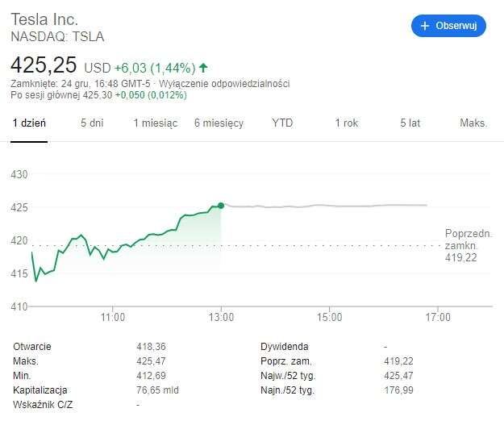504x421 pixels.
Task: Select the Maks. range tab
Action: [x=473, y=123]
